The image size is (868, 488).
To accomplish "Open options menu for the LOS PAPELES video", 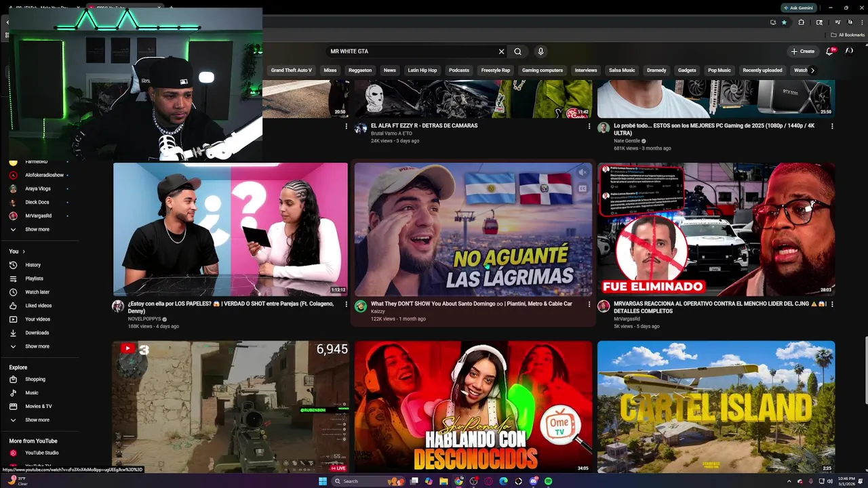I will tap(347, 304).
